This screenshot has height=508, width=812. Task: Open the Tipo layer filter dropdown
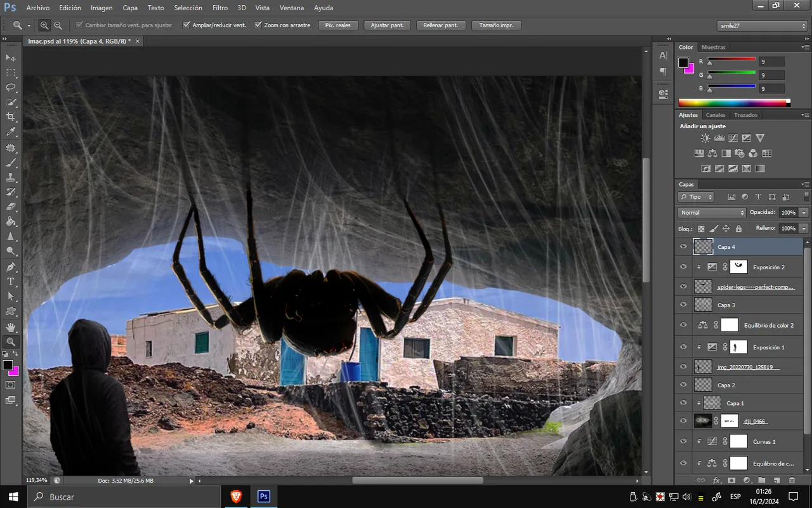[696, 197]
